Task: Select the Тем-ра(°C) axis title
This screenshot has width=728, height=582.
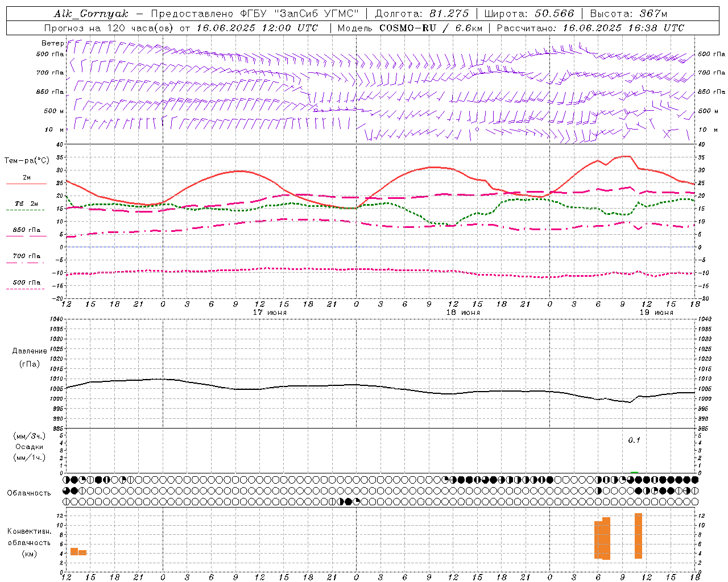Action: coord(27,161)
